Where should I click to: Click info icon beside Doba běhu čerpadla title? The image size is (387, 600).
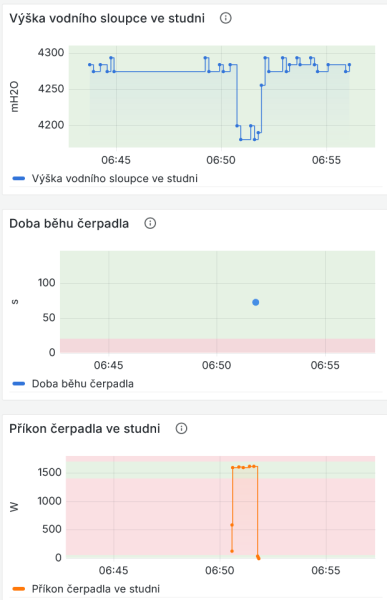(x=150, y=223)
